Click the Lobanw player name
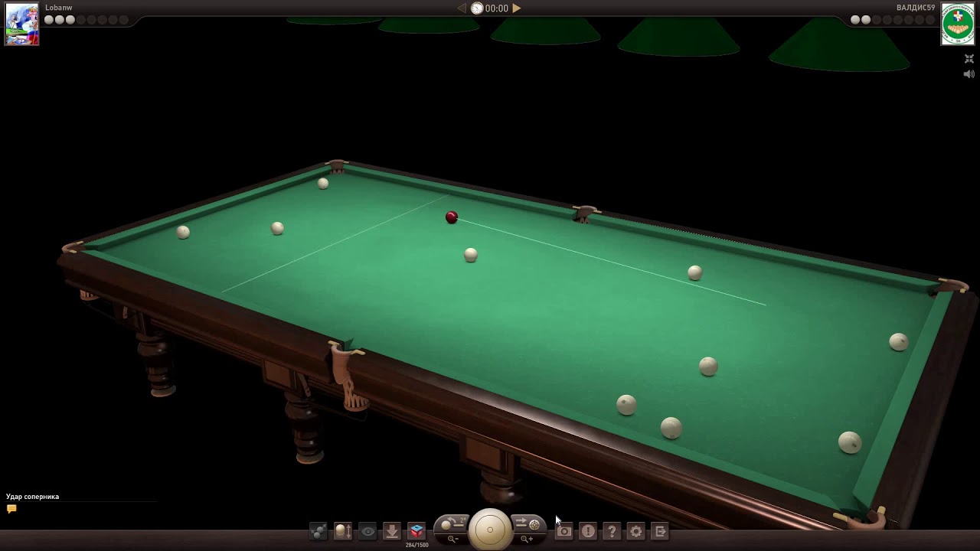This screenshot has width=980, height=551. (59, 8)
